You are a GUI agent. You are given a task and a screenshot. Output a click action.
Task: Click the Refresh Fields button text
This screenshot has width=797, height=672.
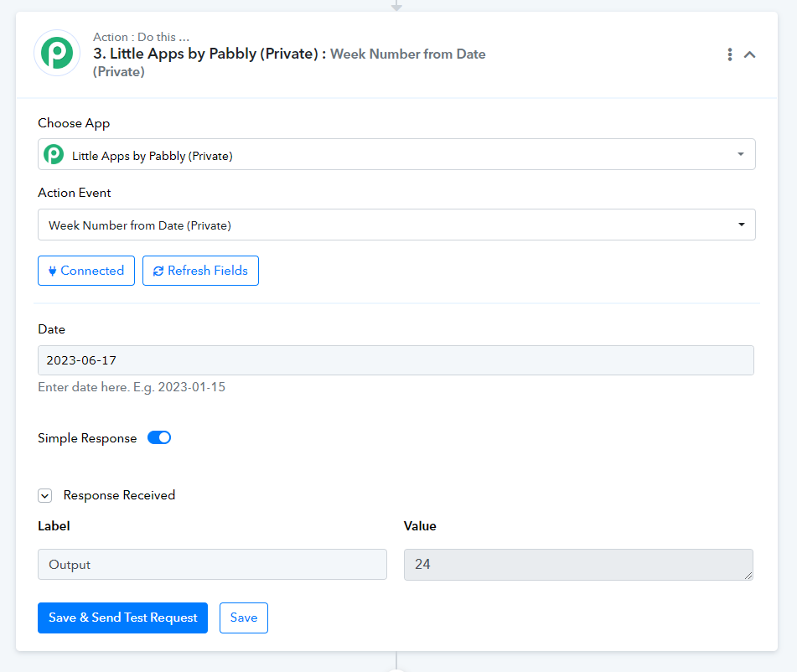pyautogui.click(x=208, y=271)
